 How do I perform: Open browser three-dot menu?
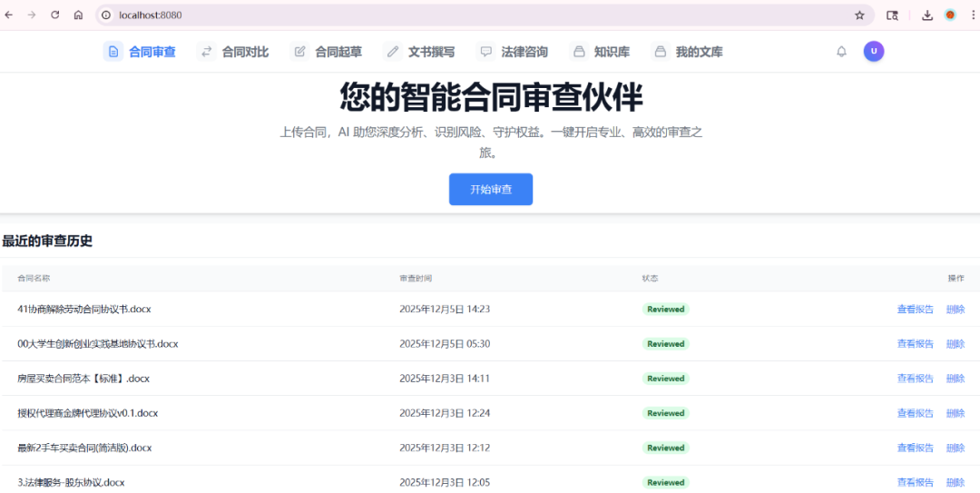point(971,15)
